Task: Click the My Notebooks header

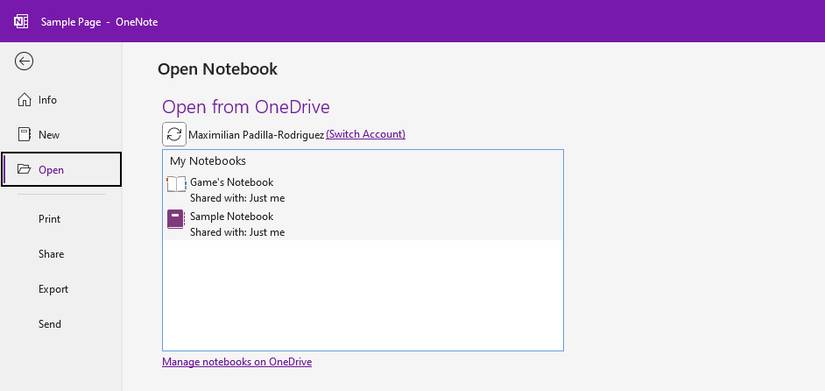Action: pos(208,161)
